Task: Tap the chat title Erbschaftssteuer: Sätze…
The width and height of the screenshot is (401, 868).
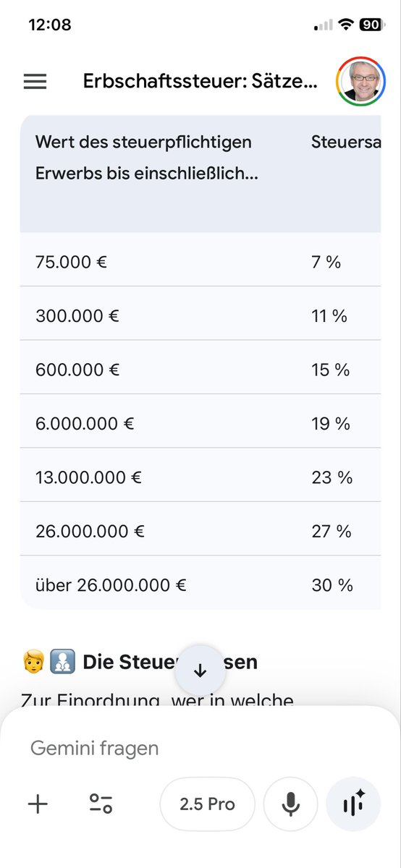Action: pyautogui.click(x=200, y=81)
